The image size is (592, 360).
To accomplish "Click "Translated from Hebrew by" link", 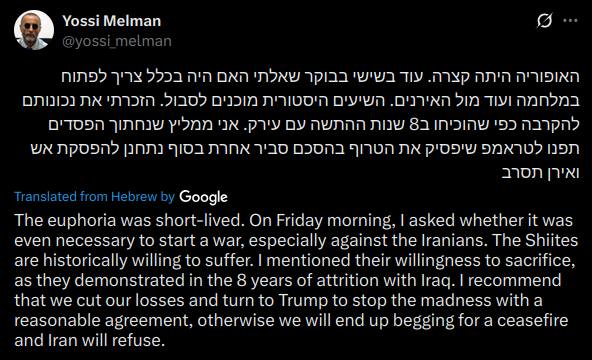I will [x=94, y=197].
